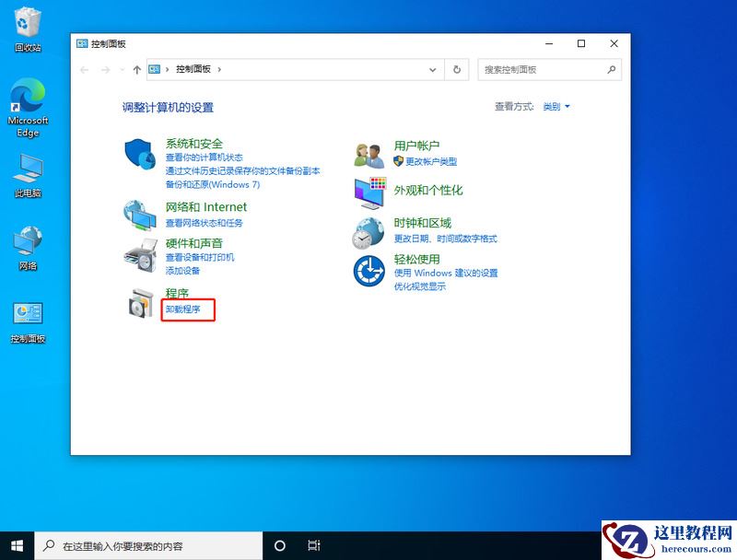Refresh the Control Panel view
The image size is (737, 560).
(457, 69)
